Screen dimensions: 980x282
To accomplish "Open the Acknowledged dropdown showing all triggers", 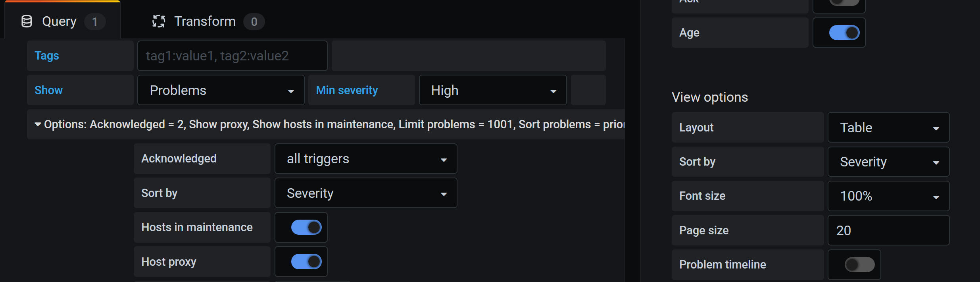I will [365, 158].
